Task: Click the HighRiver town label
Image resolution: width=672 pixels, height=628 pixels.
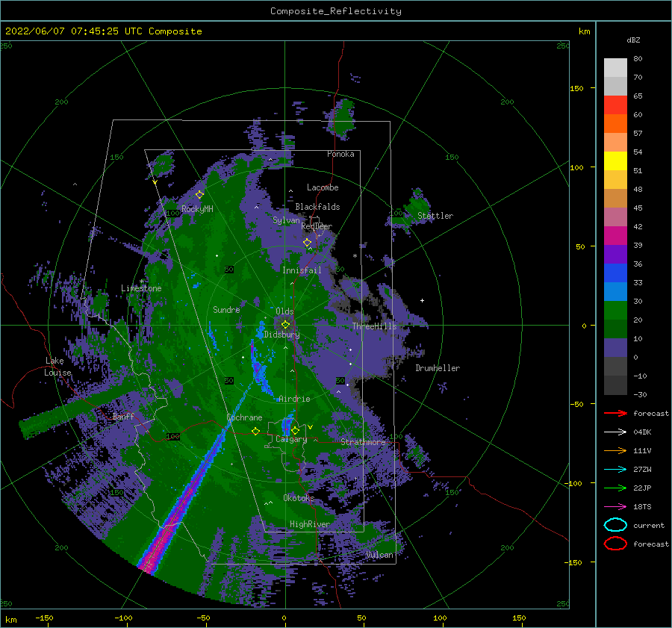Action: pos(310,524)
